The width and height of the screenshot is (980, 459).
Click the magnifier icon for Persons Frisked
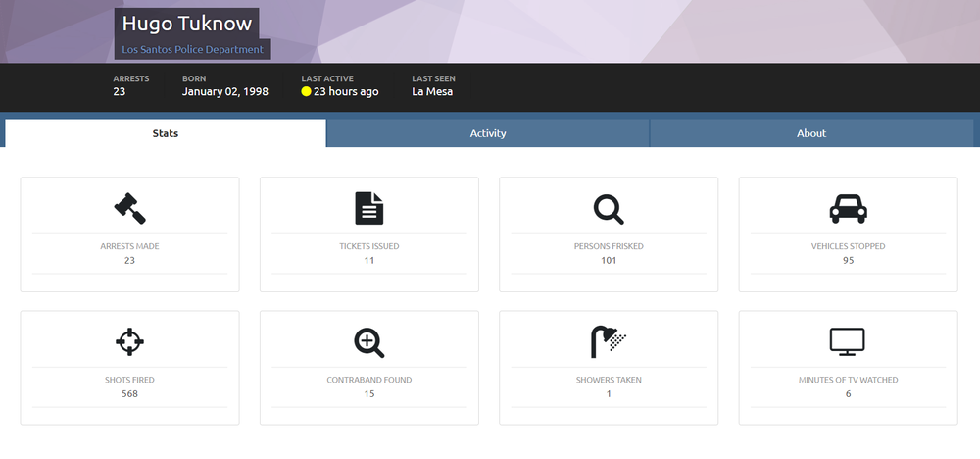click(609, 209)
